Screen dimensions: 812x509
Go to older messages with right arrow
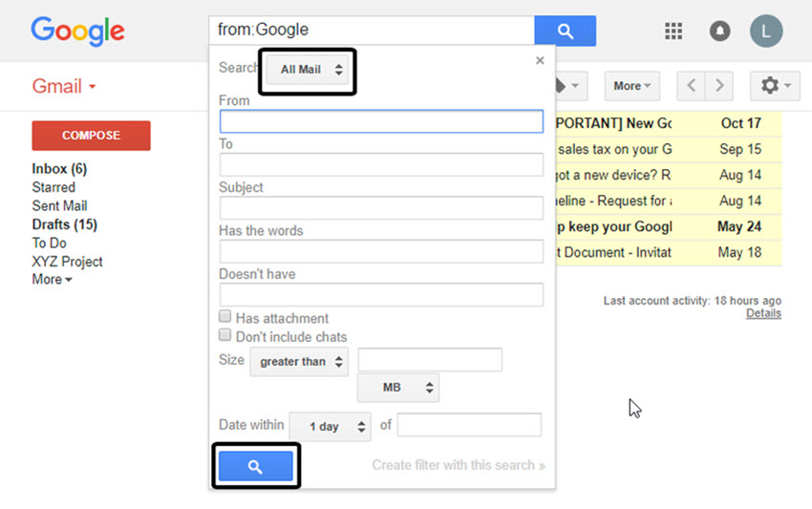coord(718,85)
